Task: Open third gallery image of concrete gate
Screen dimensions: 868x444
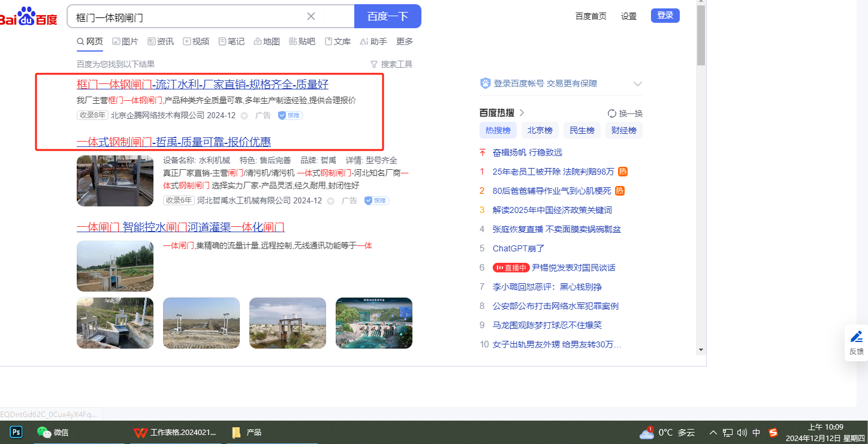Action: click(x=288, y=323)
